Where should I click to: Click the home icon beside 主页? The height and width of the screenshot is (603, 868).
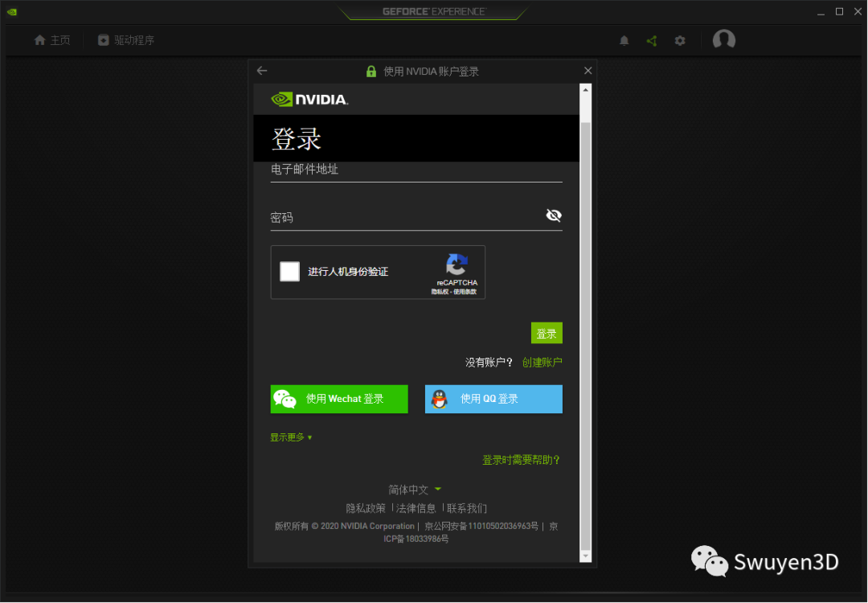click(x=39, y=40)
